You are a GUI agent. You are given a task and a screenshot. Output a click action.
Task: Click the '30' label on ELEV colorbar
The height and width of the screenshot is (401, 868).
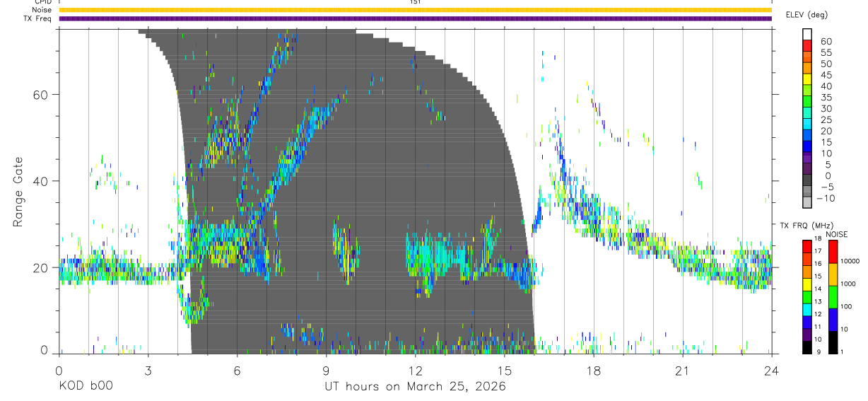826,109
